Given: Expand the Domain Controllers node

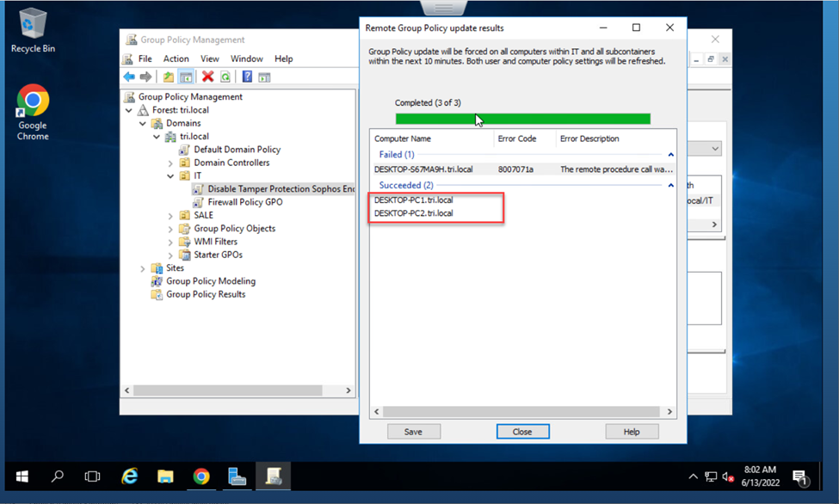Looking at the screenshot, I should coord(170,163).
